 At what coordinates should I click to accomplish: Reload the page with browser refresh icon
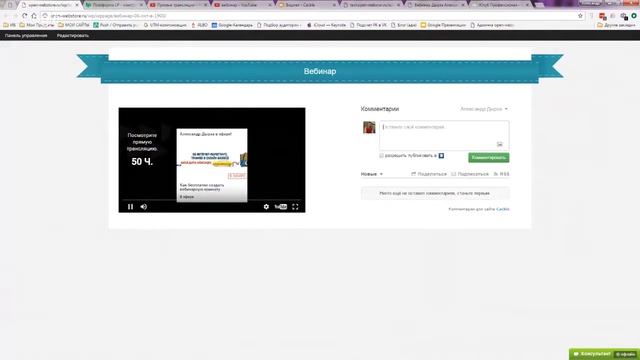(24, 16)
